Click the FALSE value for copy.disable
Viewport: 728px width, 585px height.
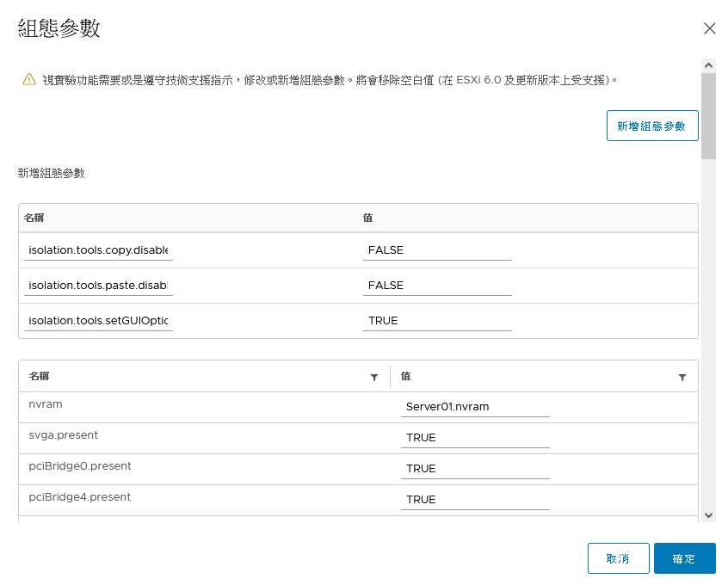point(437,250)
